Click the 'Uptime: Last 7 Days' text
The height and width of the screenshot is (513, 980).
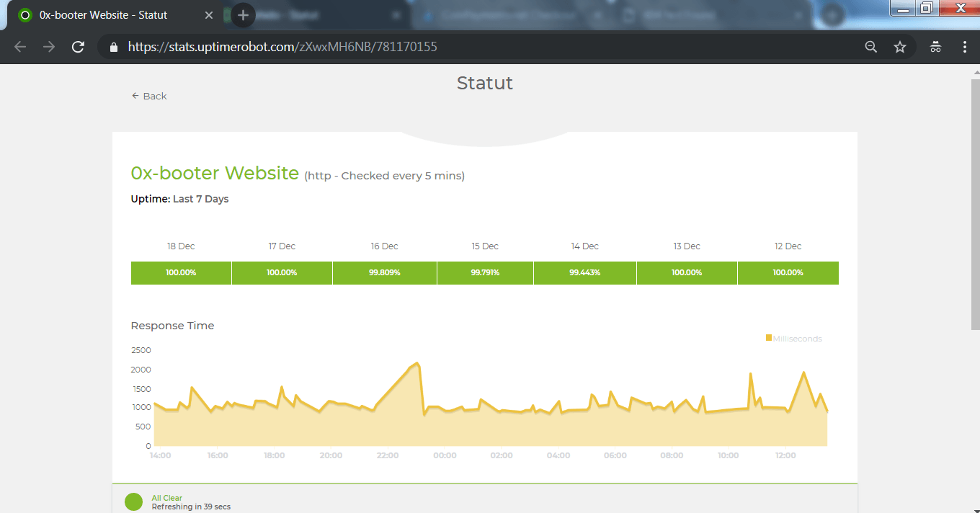coord(179,199)
